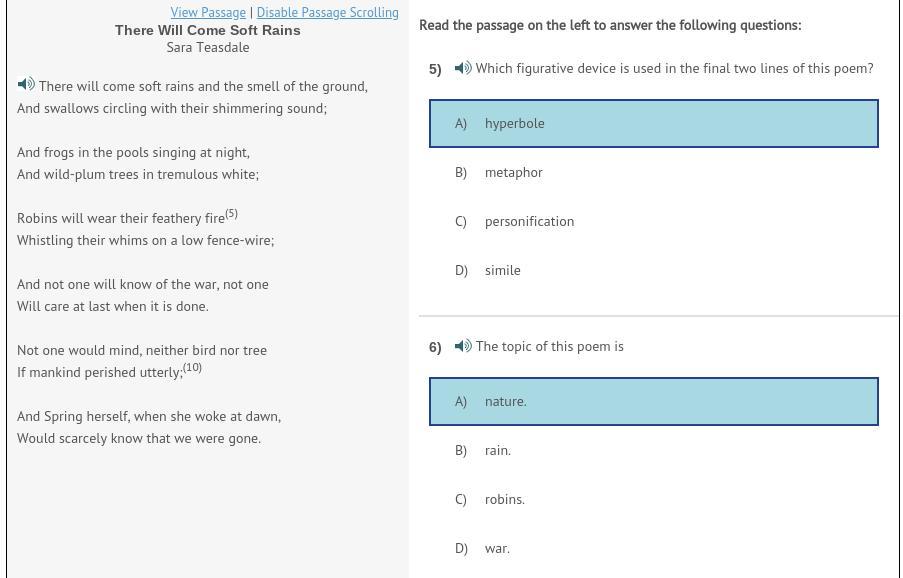Select answer A hyperbole

653,123
